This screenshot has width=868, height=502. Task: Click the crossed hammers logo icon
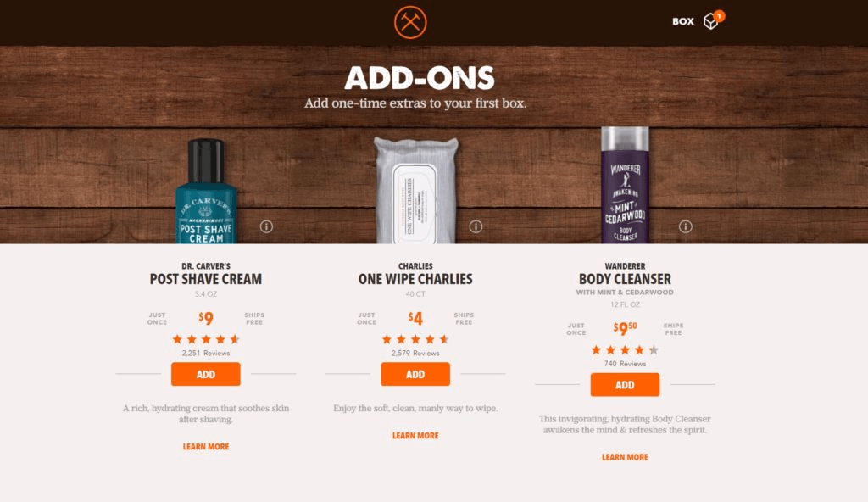tap(410, 22)
